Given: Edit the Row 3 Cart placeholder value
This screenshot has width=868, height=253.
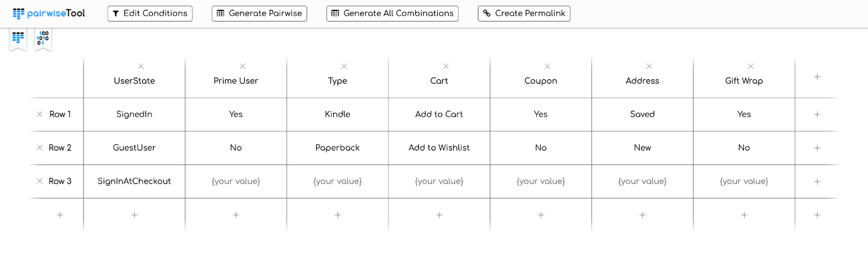Looking at the screenshot, I should [439, 181].
